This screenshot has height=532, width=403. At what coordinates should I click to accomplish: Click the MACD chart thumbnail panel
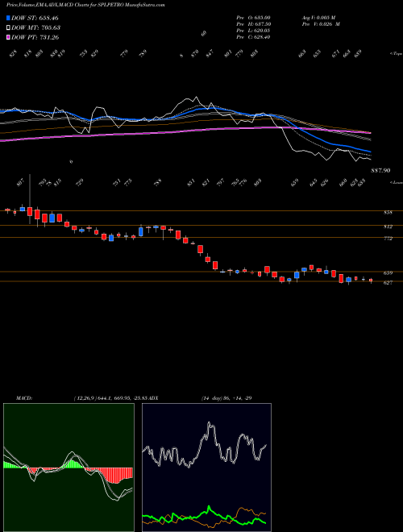click(x=69, y=468)
